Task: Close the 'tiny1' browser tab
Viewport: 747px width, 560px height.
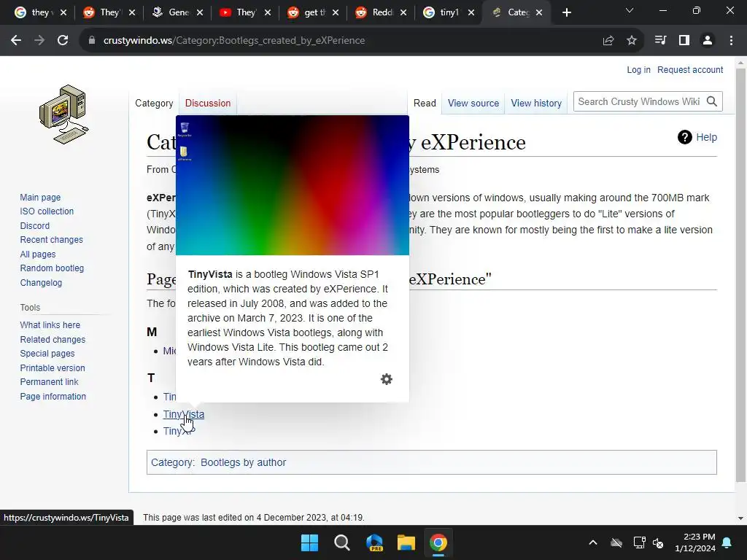Action: click(471, 12)
